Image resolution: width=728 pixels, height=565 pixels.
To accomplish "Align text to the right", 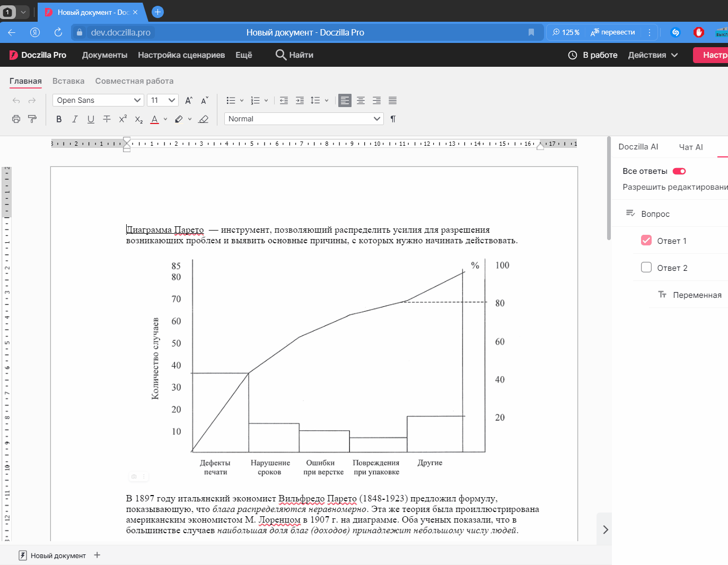I will click(376, 101).
